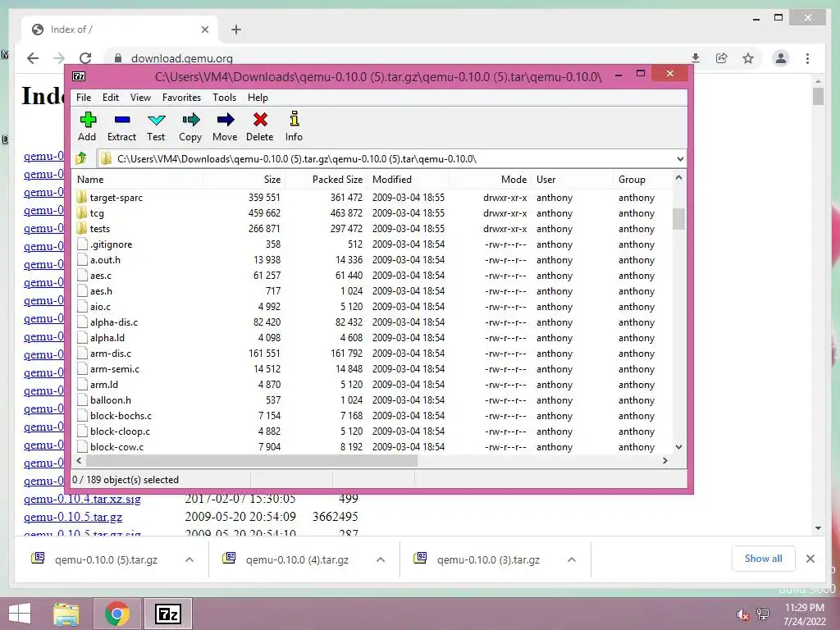Expand options for qemu-0.10.0 (5).tar.gz download

coord(189,559)
